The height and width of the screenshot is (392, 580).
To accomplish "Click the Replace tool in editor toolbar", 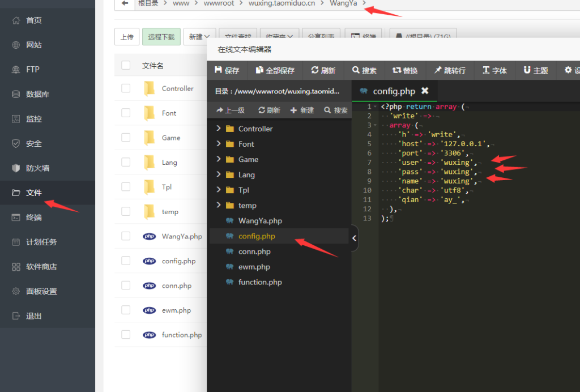I will pyautogui.click(x=404, y=70).
